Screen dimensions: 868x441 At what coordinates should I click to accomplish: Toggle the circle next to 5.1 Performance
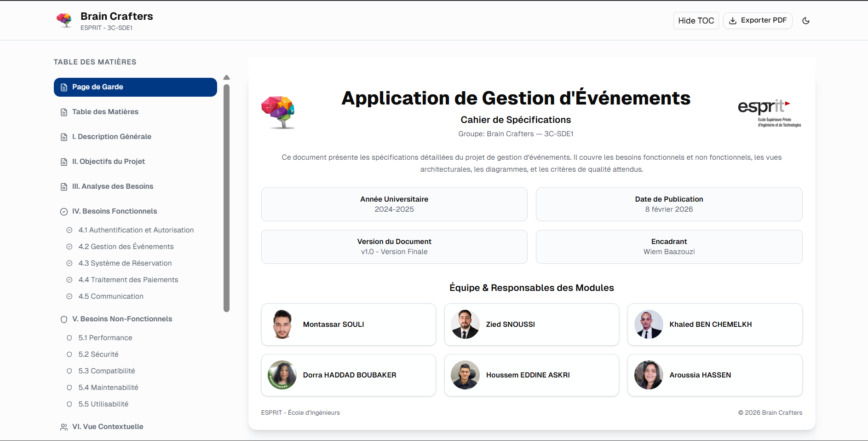(x=70, y=338)
